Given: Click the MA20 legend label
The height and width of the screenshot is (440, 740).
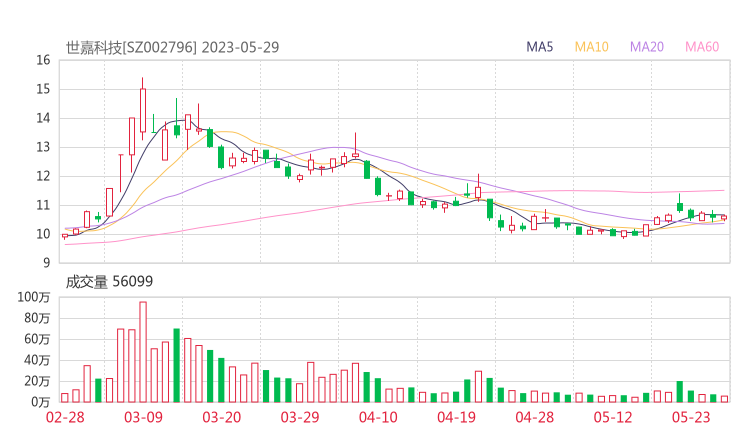Looking at the screenshot, I should (647, 47).
